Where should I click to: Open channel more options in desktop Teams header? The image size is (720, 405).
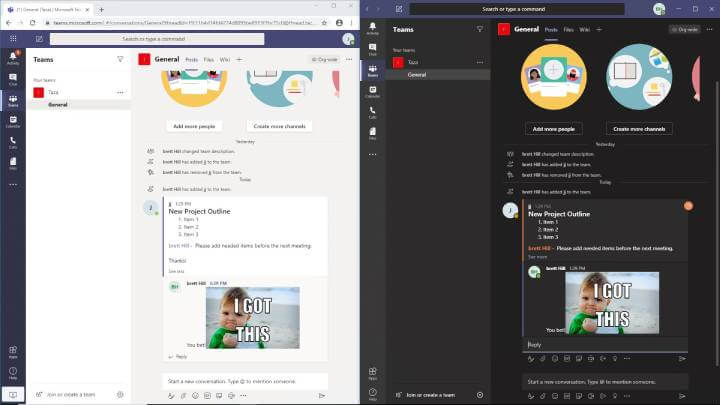pos(709,29)
